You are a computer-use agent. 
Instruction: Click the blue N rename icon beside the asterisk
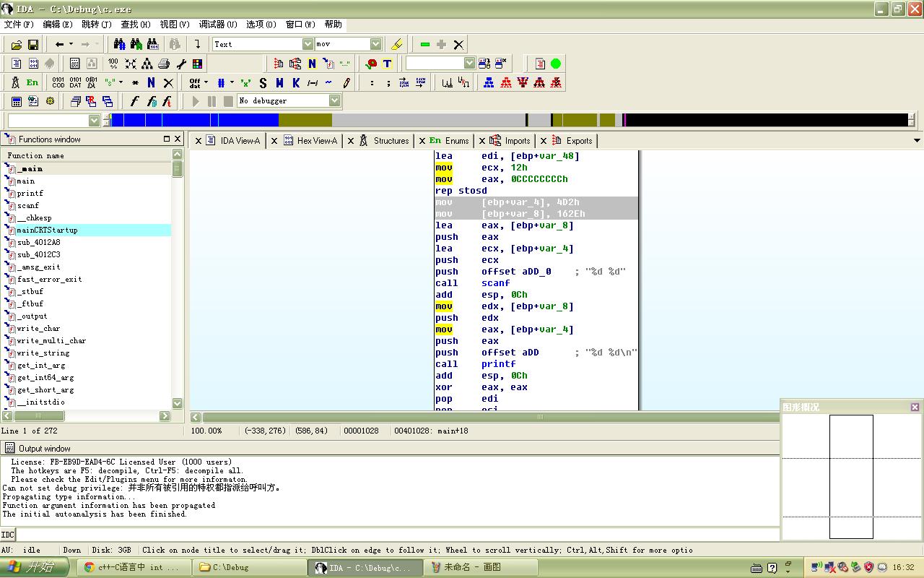pyautogui.click(x=151, y=82)
